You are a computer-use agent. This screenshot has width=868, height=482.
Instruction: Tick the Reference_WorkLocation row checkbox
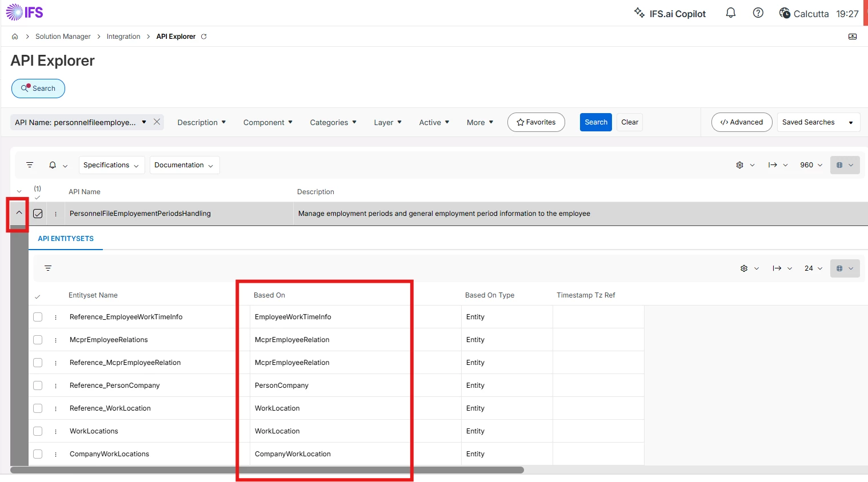(38, 408)
